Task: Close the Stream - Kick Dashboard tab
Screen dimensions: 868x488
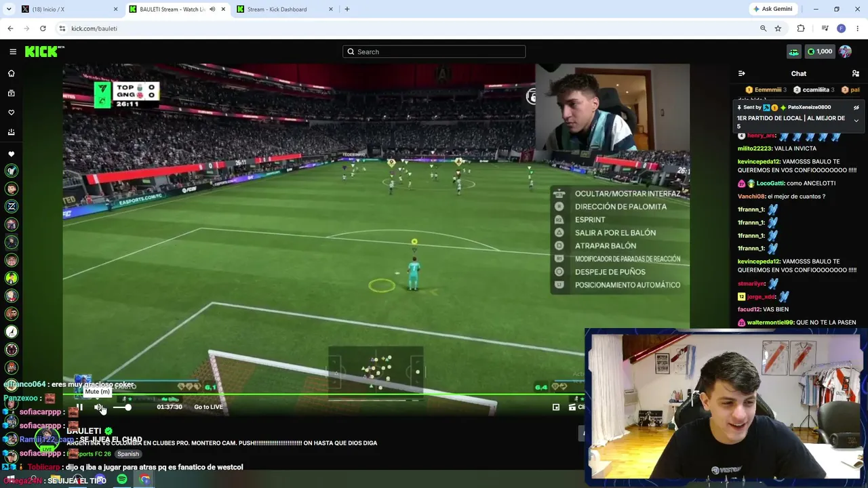Action: 331,9
